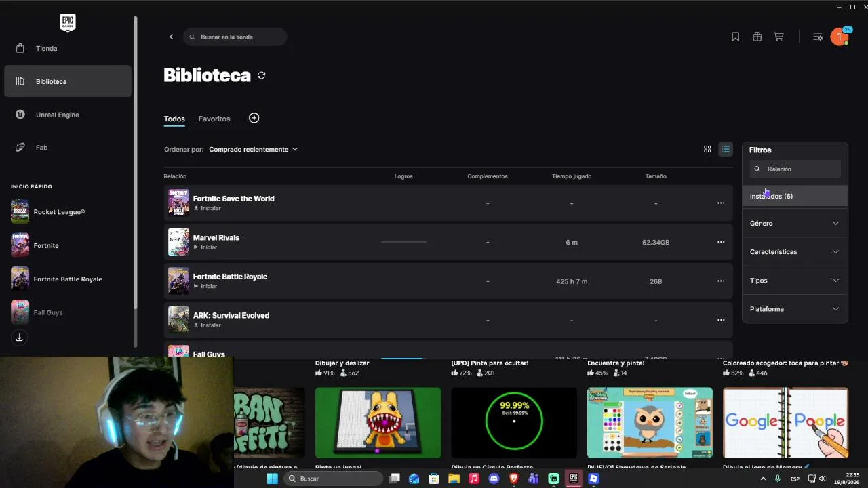Viewport: 868px width, 488px height.
Task: Launch Marvel Rivals with Iniciar
Action: (x=205, y=247)
